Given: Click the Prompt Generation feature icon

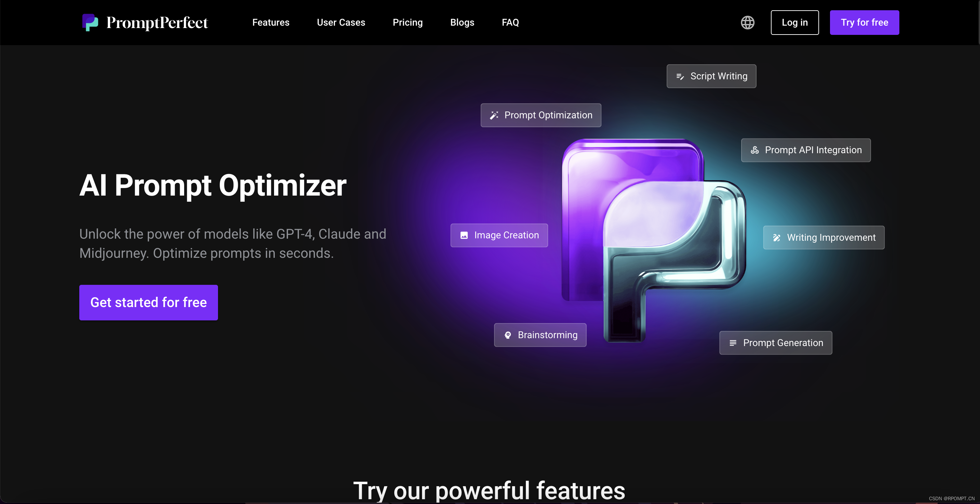Looking at the screenshot, I should tap(732, 343).
